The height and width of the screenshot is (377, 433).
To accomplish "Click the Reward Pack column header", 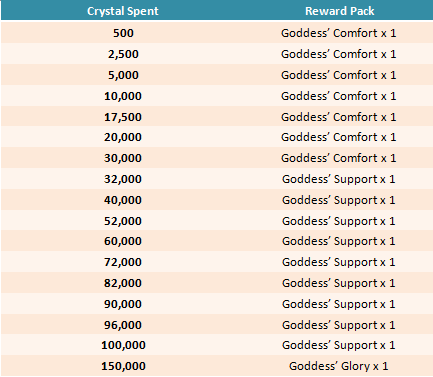I will pos(340,11).
